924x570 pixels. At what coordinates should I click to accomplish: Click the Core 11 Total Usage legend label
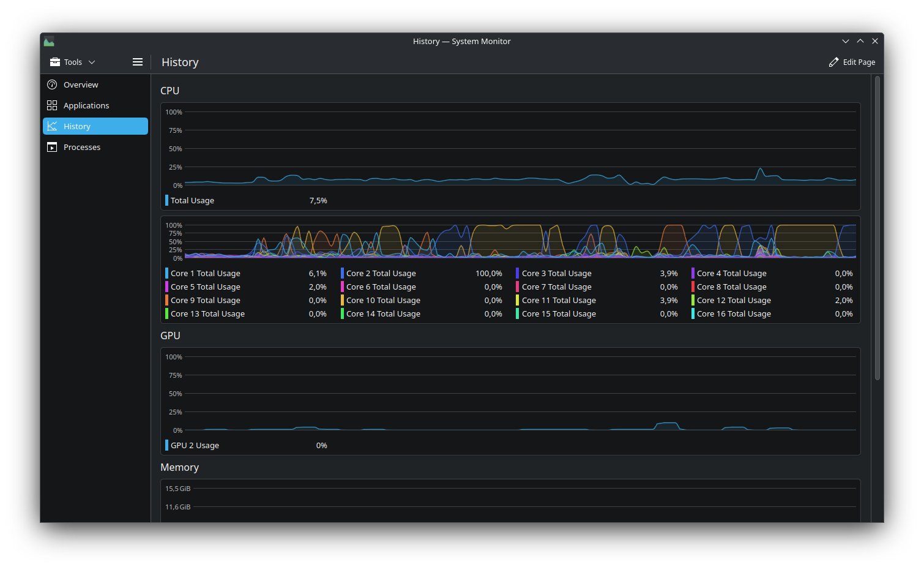(x=559, y=300)
